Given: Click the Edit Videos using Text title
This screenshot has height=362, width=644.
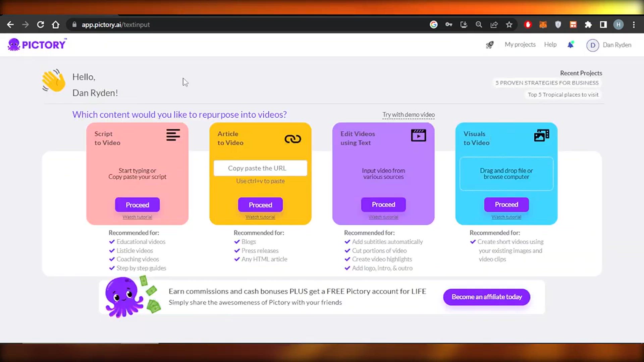Looking at the screenshot, I should (x=358, y=138).
